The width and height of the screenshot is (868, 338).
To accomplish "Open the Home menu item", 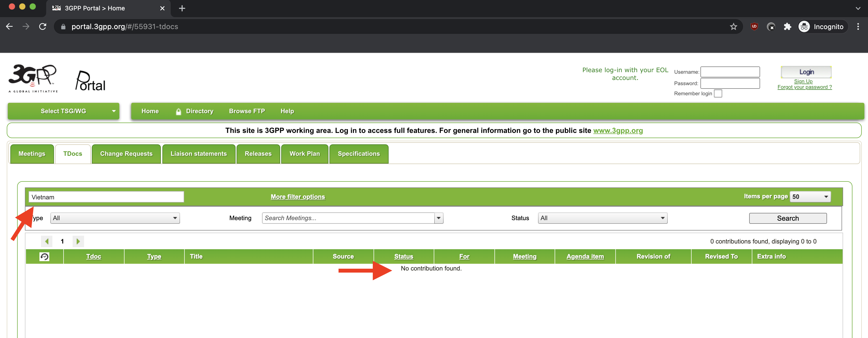I will (x=150, y=111).
